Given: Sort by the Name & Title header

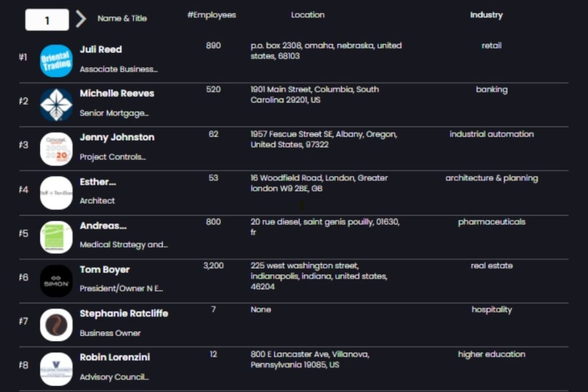Looking at the screenshot, I should [122, 18].
